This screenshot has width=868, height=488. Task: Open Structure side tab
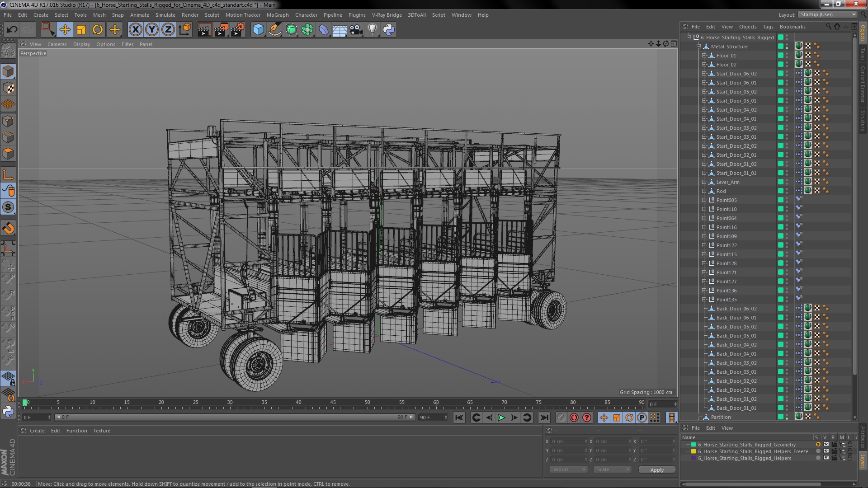coord(863,121)
